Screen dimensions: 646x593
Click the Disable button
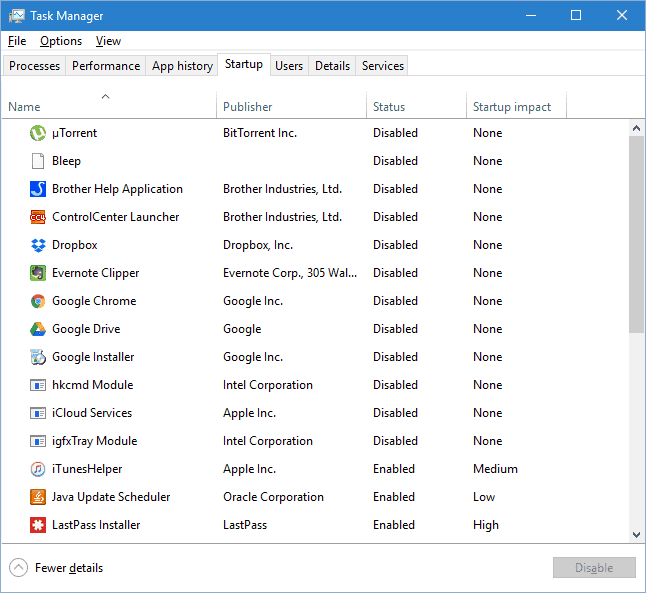(594, 568)
